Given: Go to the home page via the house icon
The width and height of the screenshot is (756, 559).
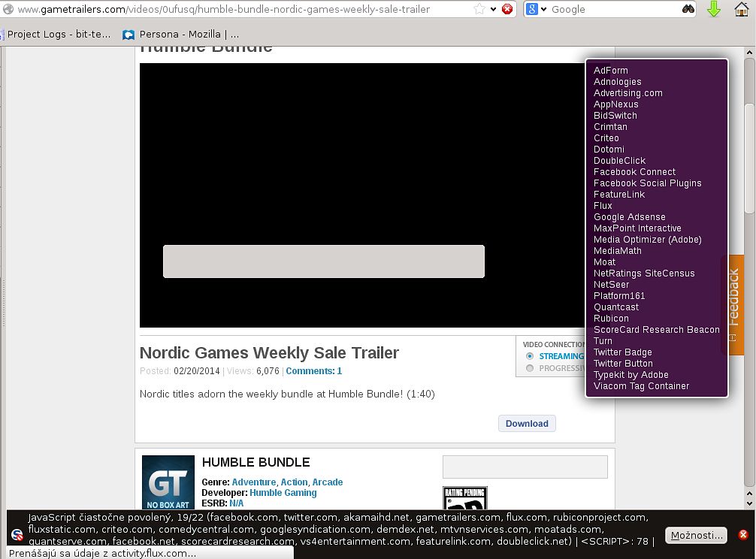Looking at the screenshot, I should (x=741, y=10).
